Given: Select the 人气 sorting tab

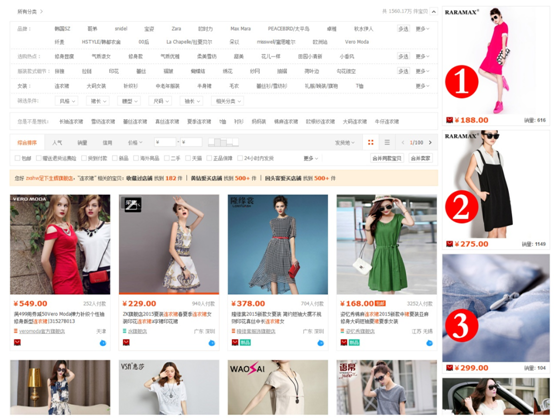Looking at the screenshot, I should (57, 142).
